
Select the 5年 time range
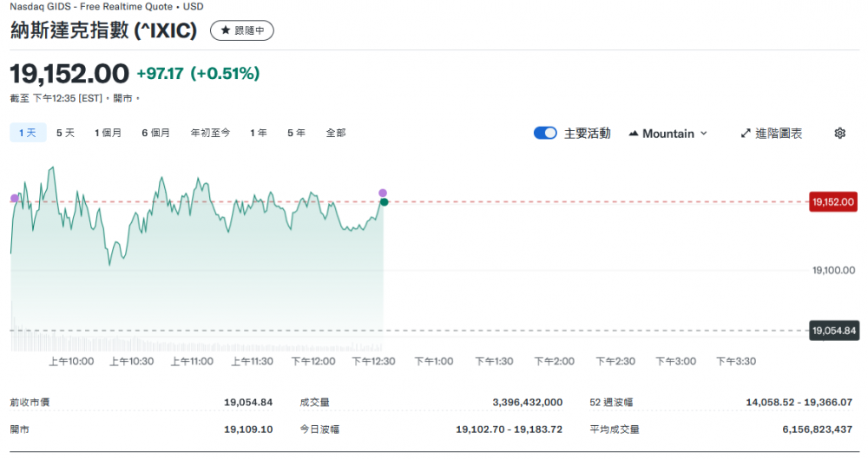pyautogui.click(x=296, y=133)
